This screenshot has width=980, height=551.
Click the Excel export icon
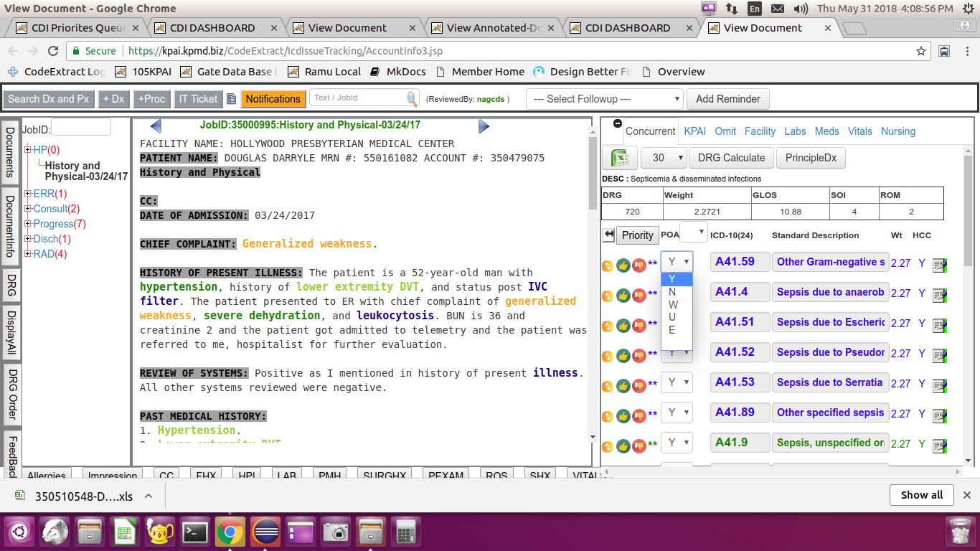[619, 158]
